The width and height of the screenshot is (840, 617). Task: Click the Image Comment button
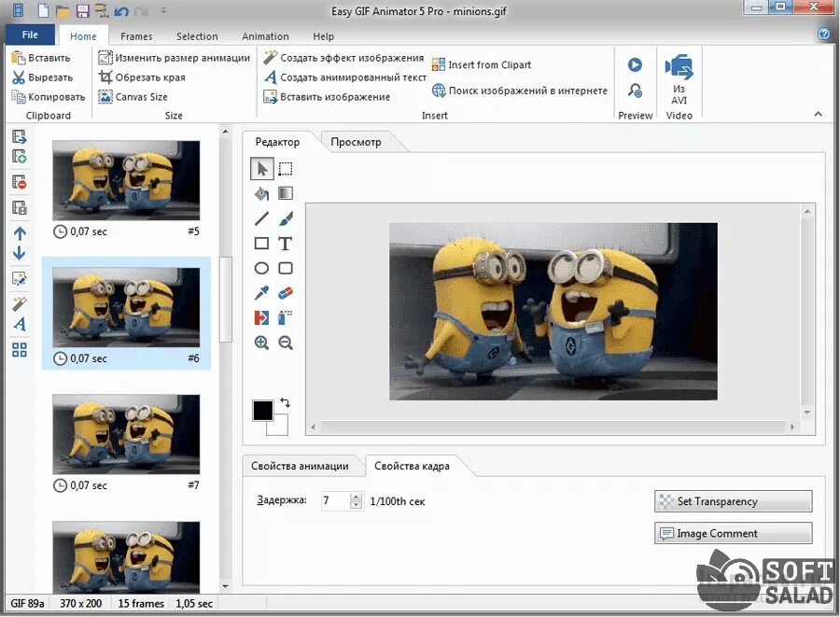pyautogui.click(x=733, y=533)
